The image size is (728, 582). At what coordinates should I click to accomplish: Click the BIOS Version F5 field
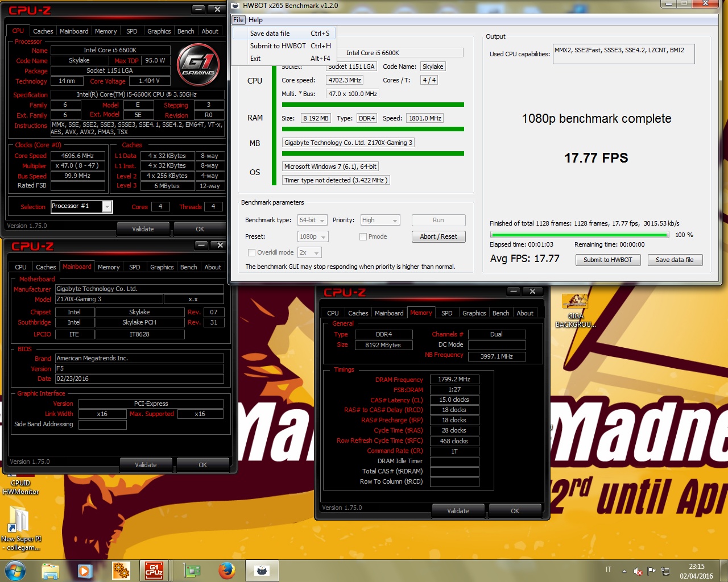139,368
